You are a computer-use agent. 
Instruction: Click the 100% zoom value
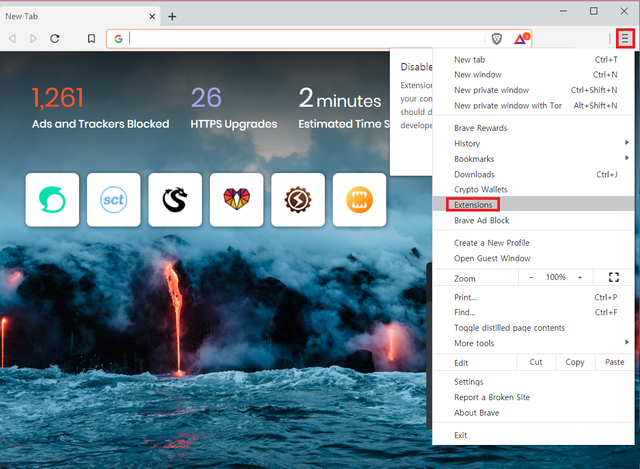click(x=556, y=278)
